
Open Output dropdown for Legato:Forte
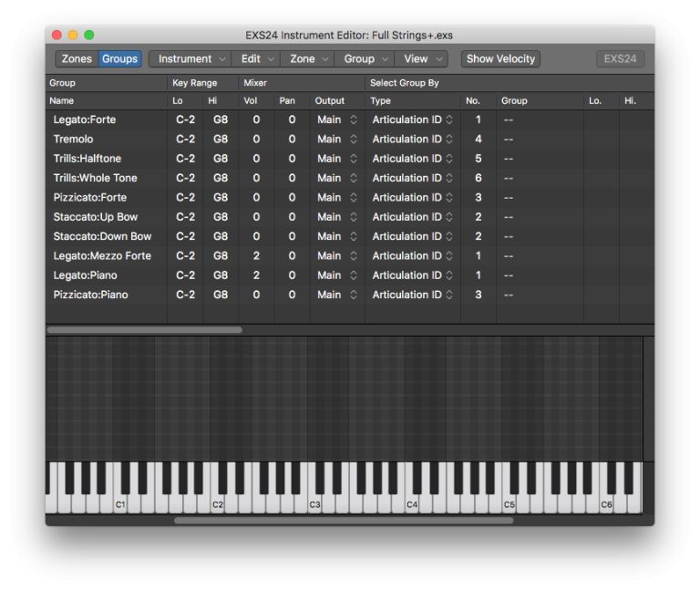(337, 119)
